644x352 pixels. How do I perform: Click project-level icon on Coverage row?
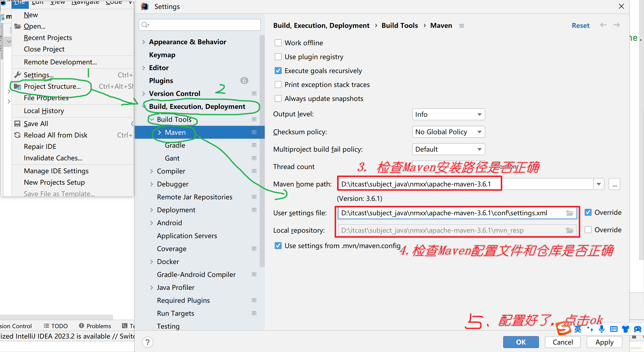pyautogui.click(x=254, y=249)
